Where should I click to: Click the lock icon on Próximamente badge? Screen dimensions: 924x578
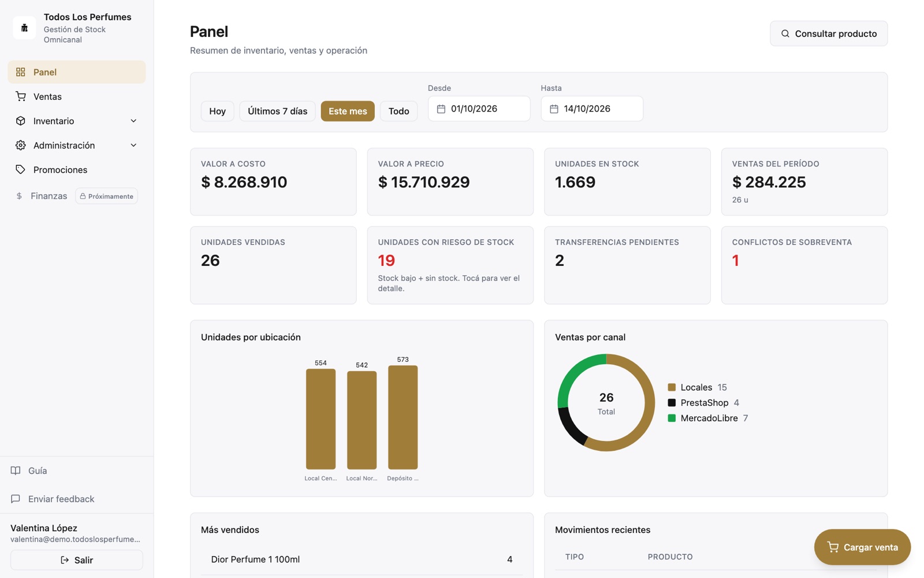83,197
